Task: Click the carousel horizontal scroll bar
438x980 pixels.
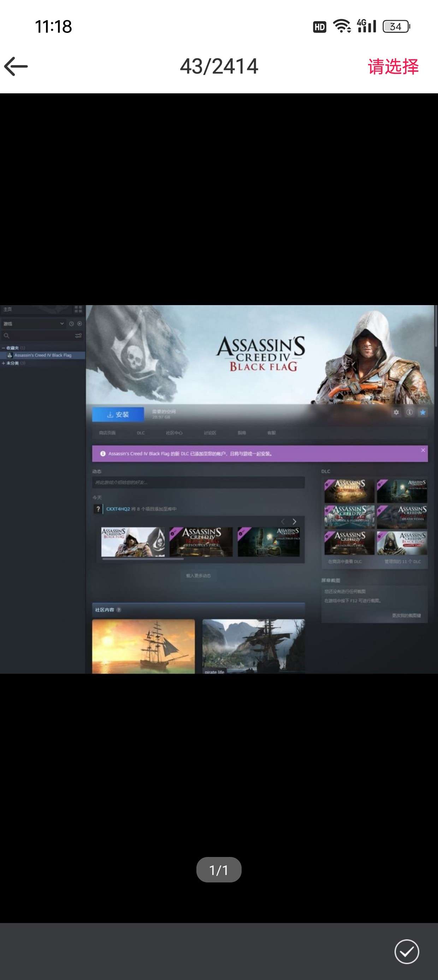Action: [143, 559]
